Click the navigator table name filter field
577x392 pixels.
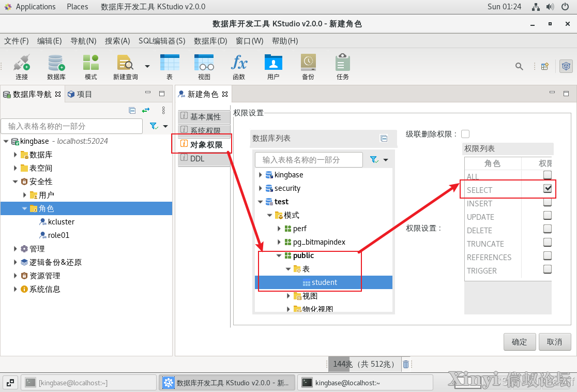coord(72,126)
